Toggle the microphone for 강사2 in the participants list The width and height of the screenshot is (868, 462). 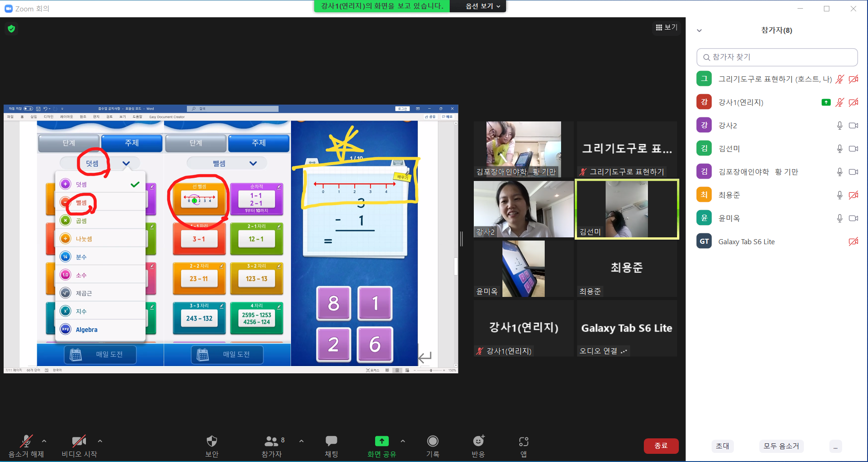coord(840,126)
